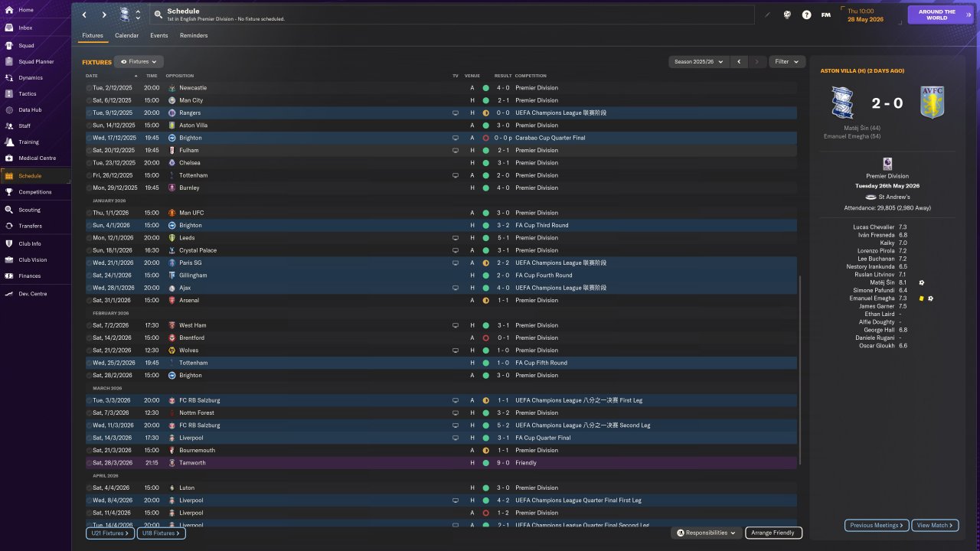Click the Chelsea opposition name
This screenshot has height=551, width=980.
pyautogui.click(x=189, y=163)
